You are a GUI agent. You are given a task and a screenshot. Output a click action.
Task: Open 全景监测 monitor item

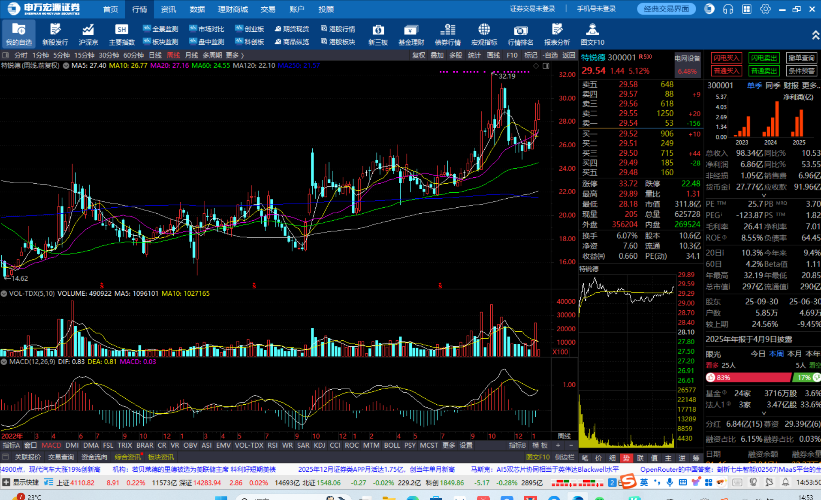[161, 29]
